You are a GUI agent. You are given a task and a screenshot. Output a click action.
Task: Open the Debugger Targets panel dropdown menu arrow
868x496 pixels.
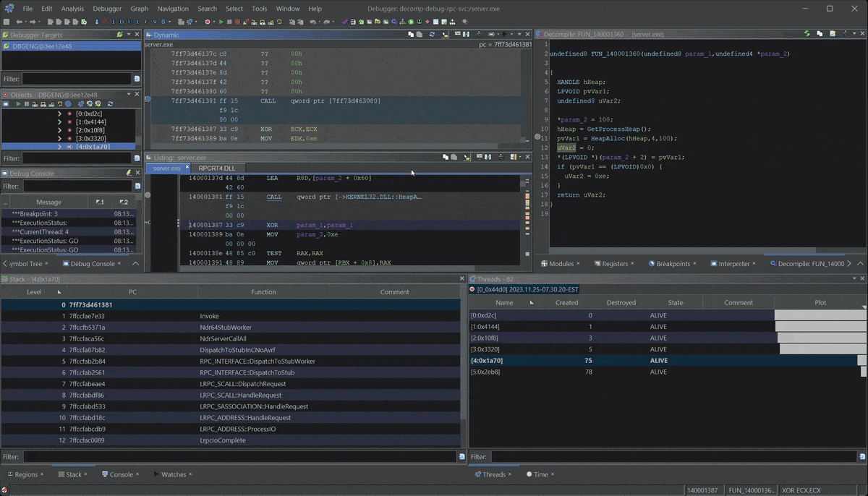point(129,35)
